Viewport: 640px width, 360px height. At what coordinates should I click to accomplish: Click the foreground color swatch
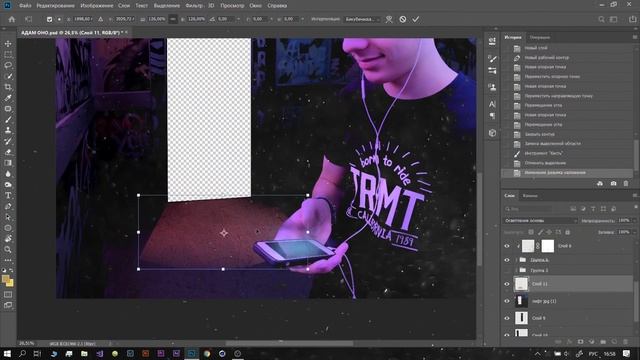[5, 279]
